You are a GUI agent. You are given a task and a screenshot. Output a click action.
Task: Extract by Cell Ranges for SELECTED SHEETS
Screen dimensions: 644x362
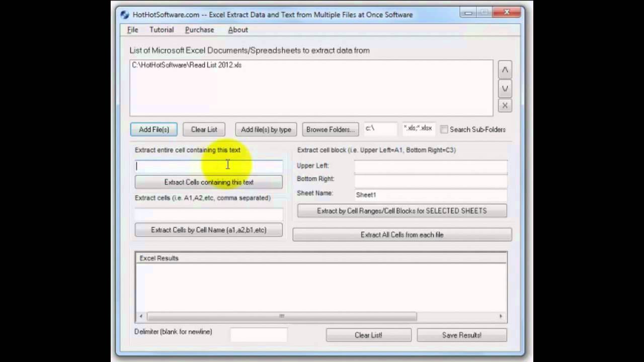402,211
